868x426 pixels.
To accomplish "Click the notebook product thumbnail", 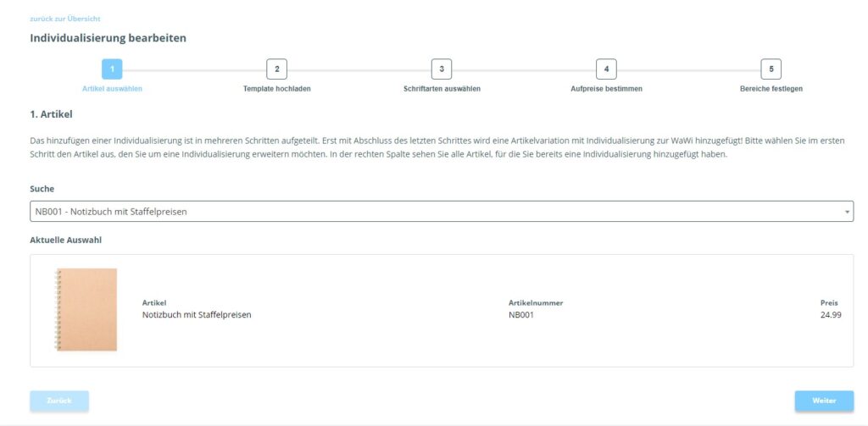I will point(86,309).
